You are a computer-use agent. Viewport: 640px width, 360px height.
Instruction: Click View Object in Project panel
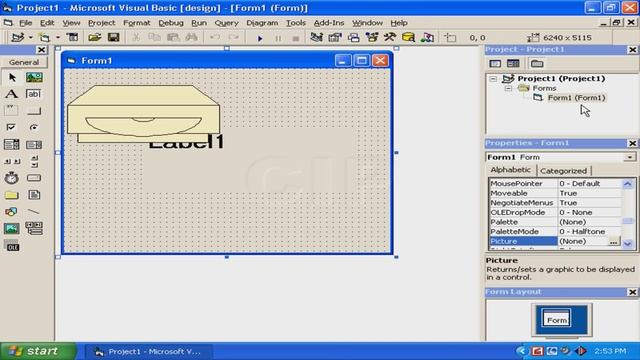[513, 63]
